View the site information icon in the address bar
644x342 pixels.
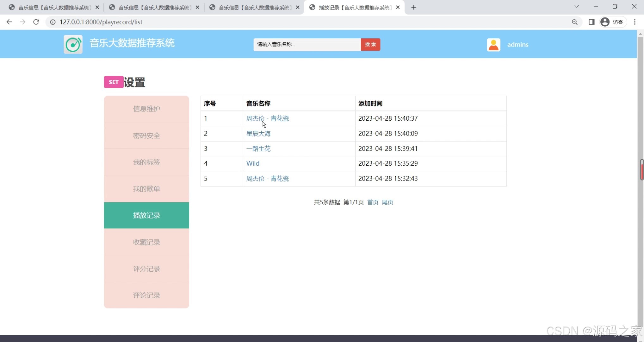[x=53, y=22]
